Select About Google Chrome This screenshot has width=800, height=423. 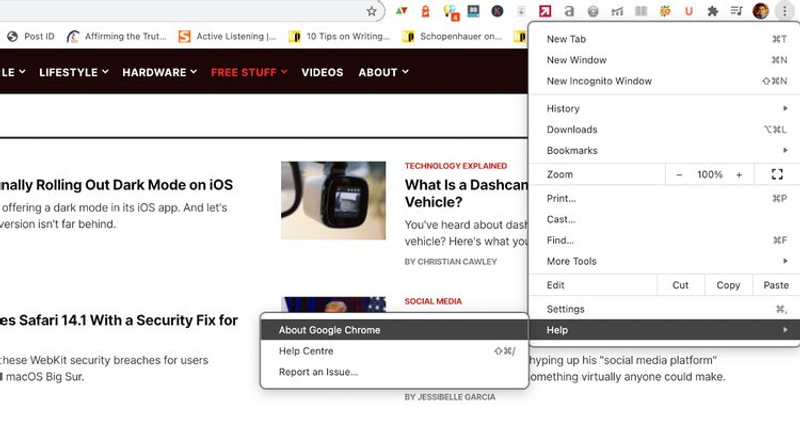[x=394, y=330]
